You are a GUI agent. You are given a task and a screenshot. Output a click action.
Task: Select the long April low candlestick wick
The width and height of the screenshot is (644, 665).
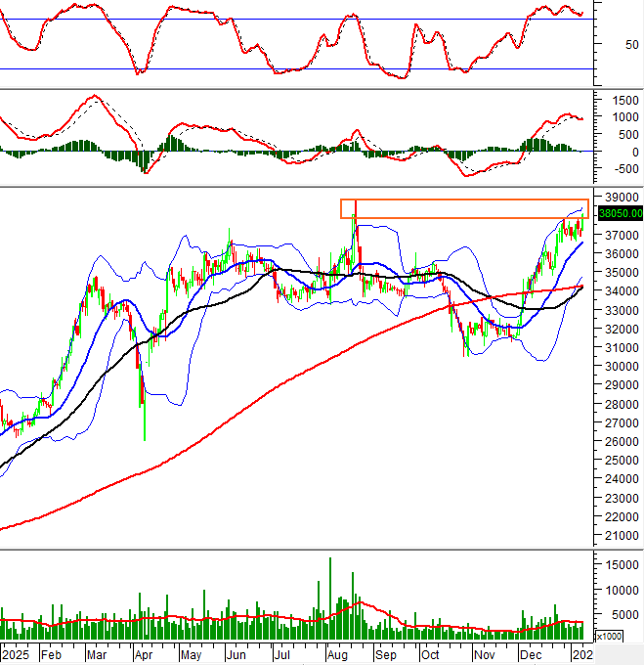tap(145, 422)
